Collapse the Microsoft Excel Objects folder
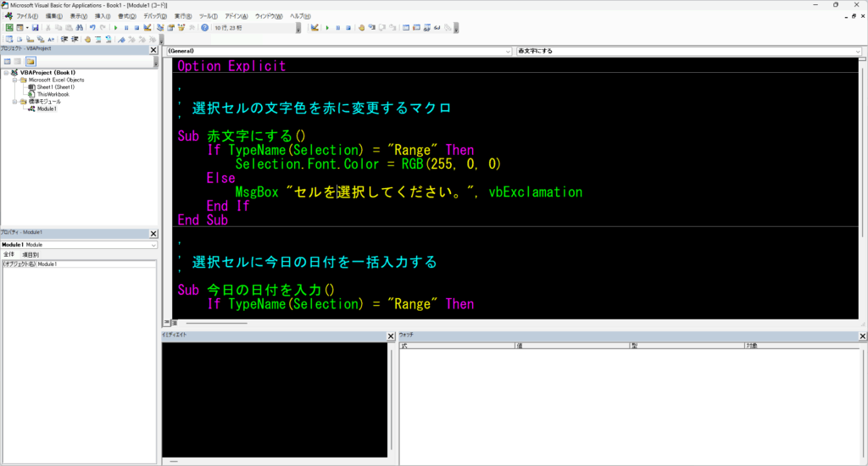This screenshot has height=466, width=868. tap(15, 80)
